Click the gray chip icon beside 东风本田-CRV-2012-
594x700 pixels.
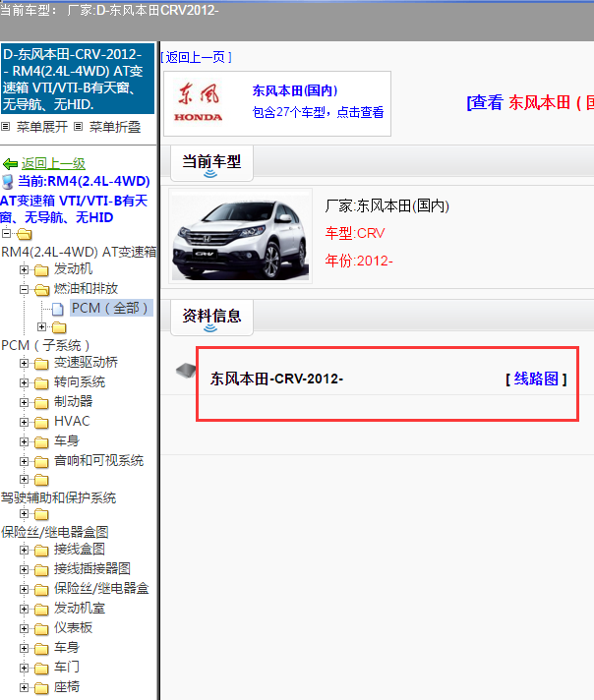point(186,370)
